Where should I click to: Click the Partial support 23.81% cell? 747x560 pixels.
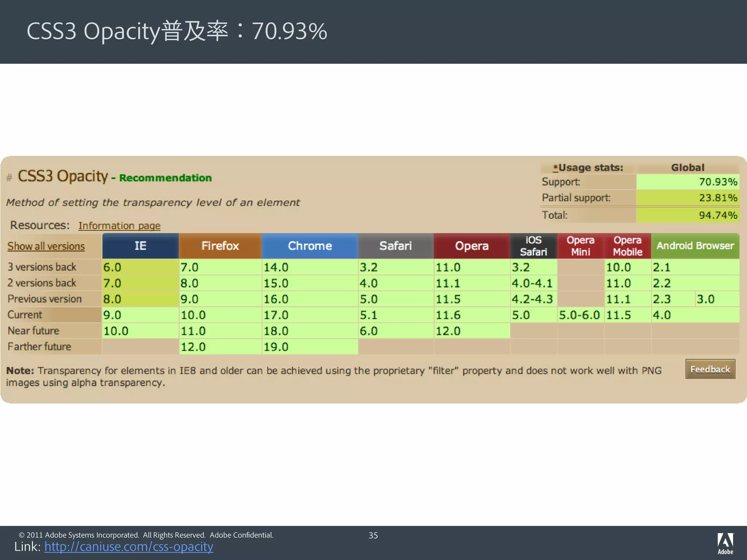coord(688,198)
